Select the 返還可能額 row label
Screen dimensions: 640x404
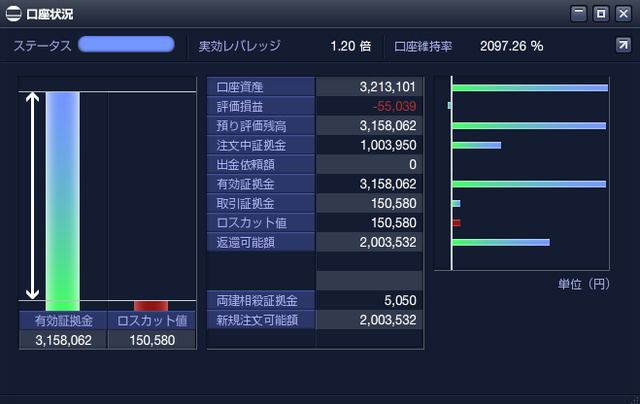261,242
